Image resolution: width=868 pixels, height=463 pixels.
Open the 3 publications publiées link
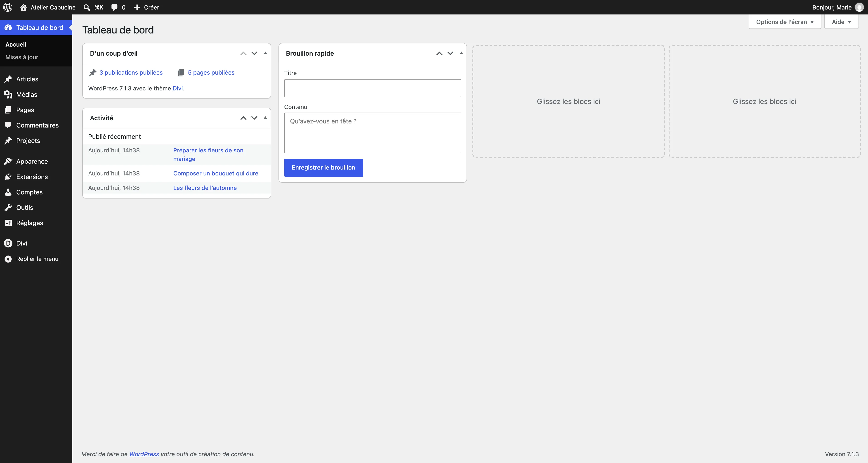(131, 72)
